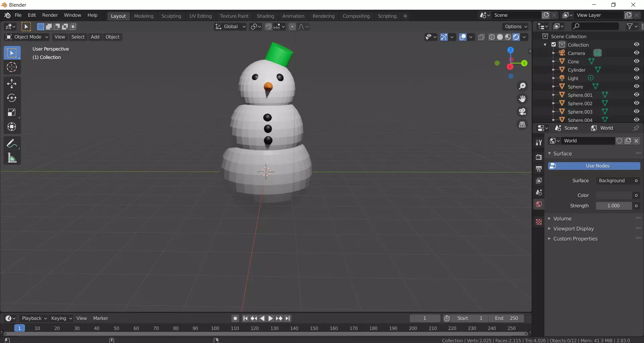Enable wireframe viewport shading

tap(492, 37)
